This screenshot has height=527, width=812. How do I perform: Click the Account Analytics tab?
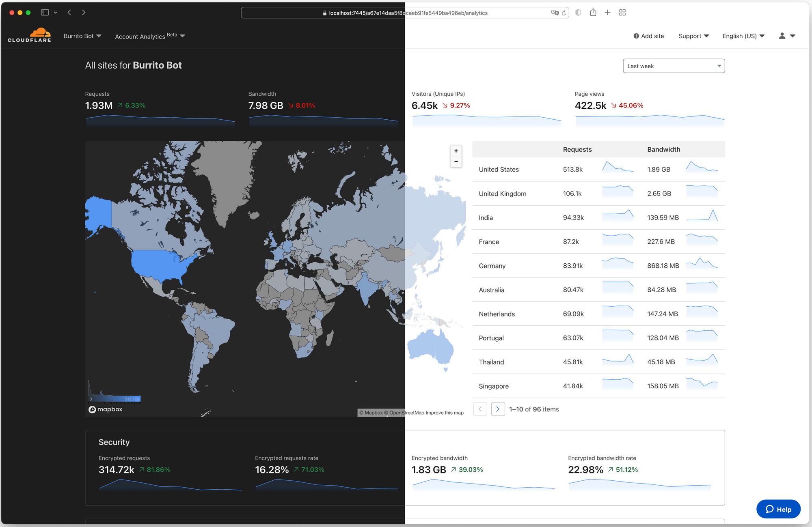pos(147,36)
